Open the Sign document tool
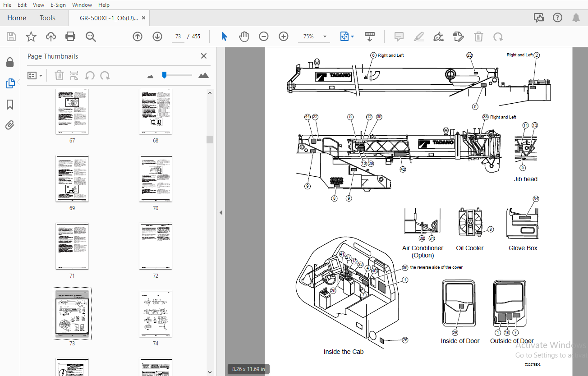The width and height of the screenshot is (588, 376). (x=438, y=37)
